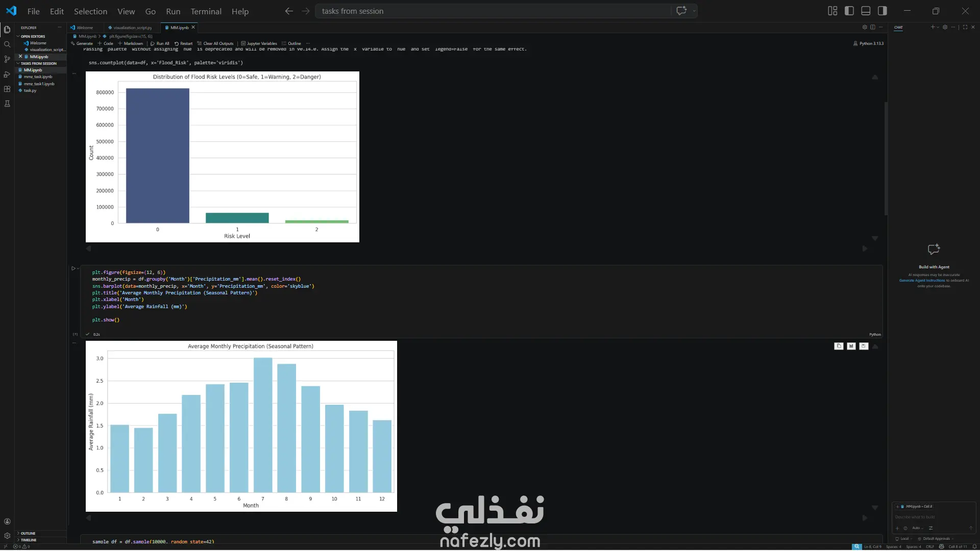
Task: Open notifications bell in status bar
Action: click(974, 546)
